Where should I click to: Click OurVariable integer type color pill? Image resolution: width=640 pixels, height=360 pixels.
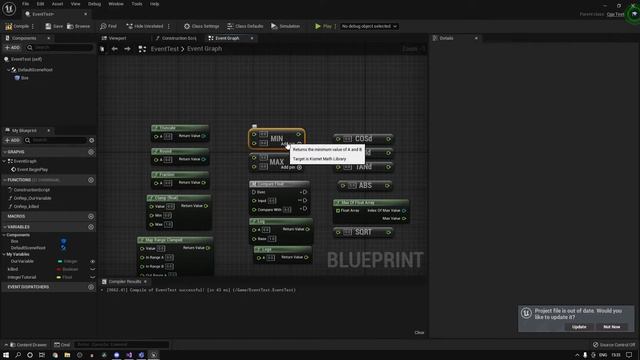pyautogui.click(x=60, y=261)
